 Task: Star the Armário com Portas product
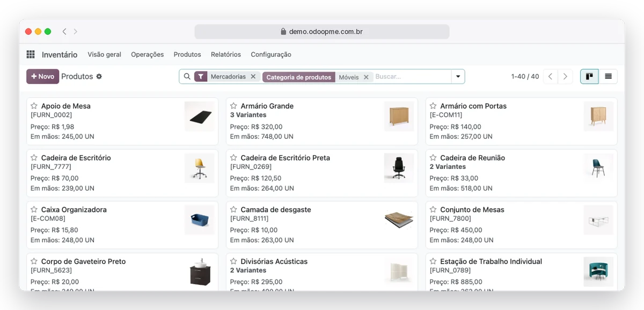(433, 106)
